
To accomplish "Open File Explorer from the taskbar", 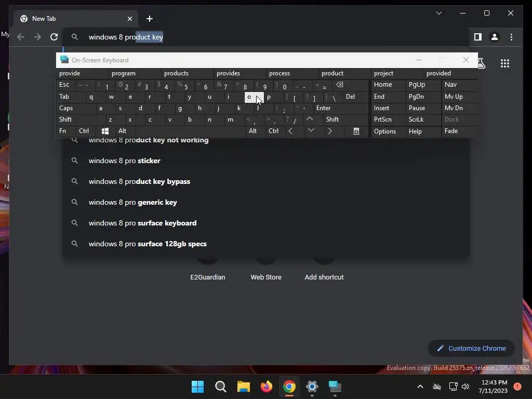I will 243,387.
